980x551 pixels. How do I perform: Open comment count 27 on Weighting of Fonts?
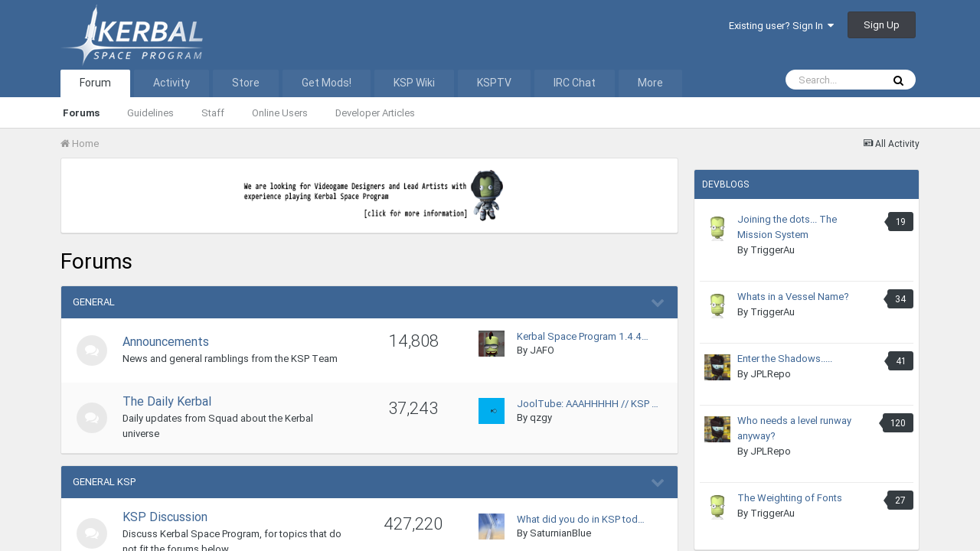pyautogui.click(x=900, y=500)
